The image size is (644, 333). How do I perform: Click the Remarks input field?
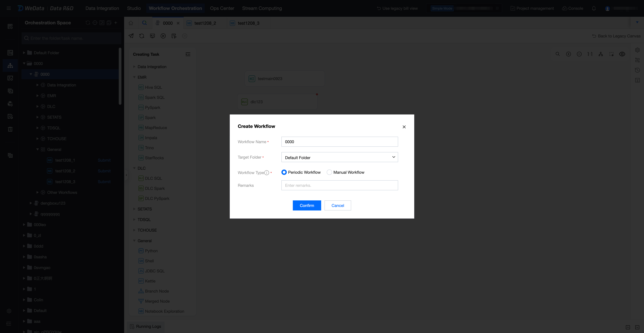(x=339, y=185)
